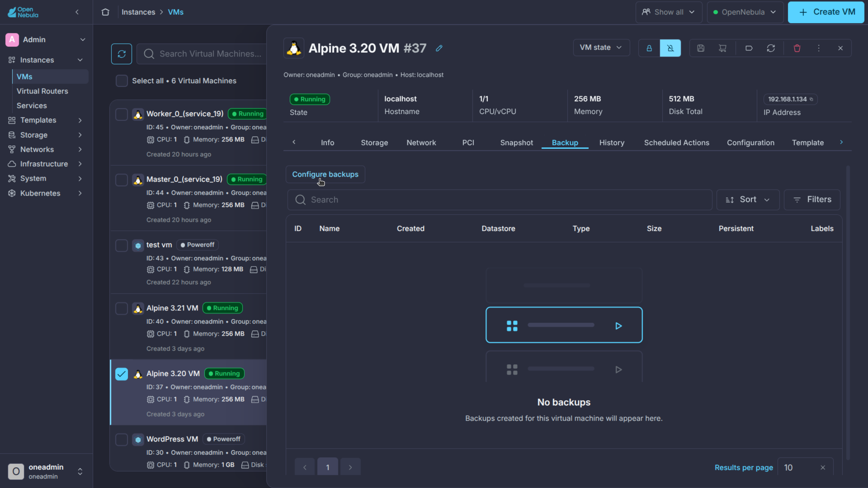Open the oneadmin user menu

46,471
